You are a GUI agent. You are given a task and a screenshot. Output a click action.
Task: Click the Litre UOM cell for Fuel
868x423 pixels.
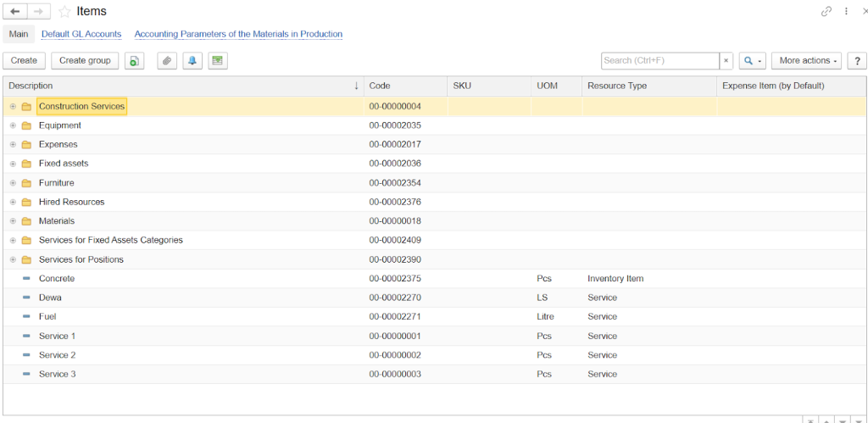tap(546, 317)
